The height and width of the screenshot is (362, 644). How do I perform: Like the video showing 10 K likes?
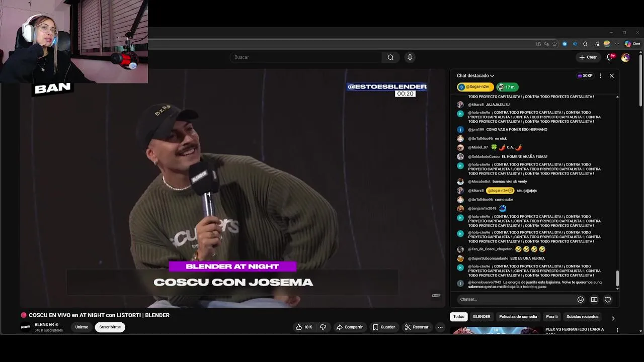[x=304, y=327]
